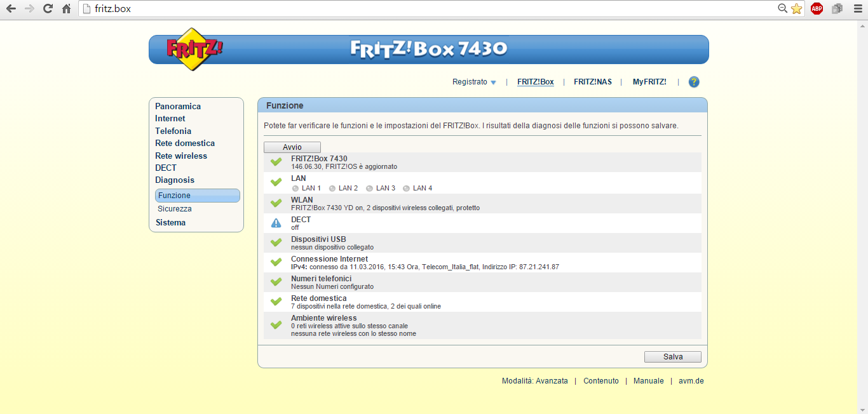Click the Funzione panel title
Viewport: 868px width, 414px height.
pyautogui.click(x=285, y=105)
